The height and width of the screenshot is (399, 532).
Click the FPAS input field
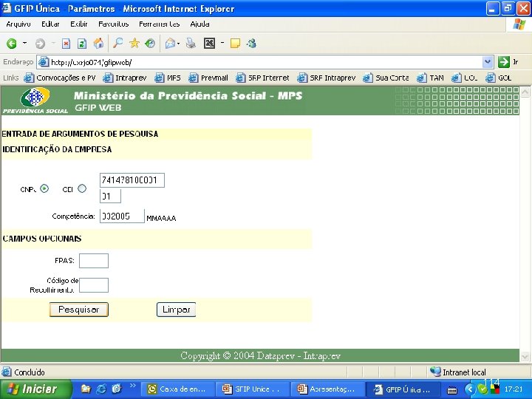pos(94,261)
